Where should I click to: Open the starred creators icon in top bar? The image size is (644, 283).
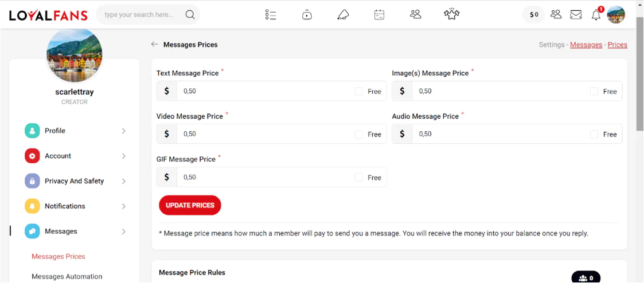451,14
